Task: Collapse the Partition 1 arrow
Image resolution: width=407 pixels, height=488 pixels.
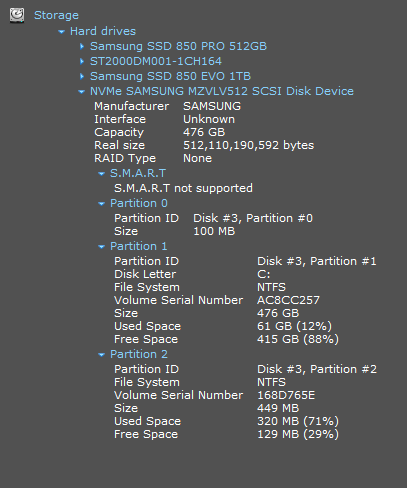Action: coord(101,247)
